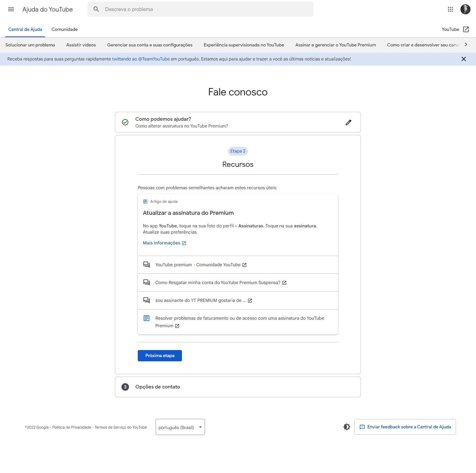The image size is (476, 473).
Task: Click external icon on sou assinante thread
Action: pos(250,301)
